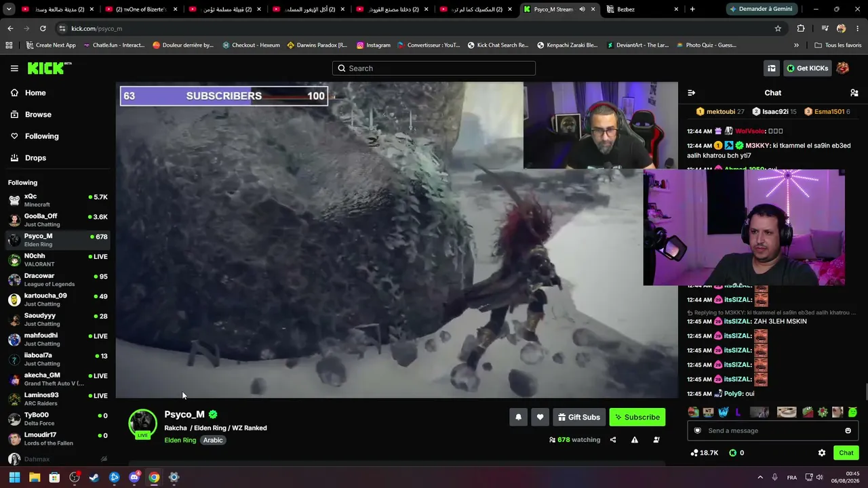868x488 pixels.
Task: Open Laminos93 ARC Raiders channel
Action: pyautogui.click(x=58, y=399)
